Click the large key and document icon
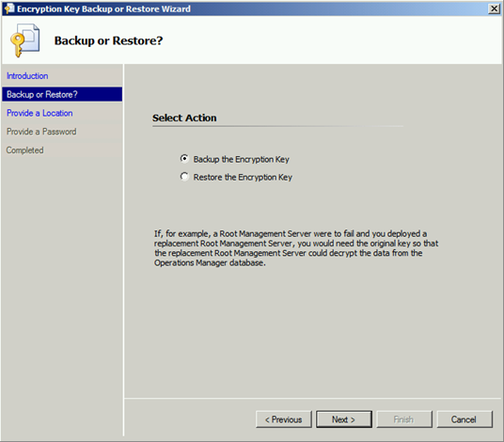 coord(25,40)
